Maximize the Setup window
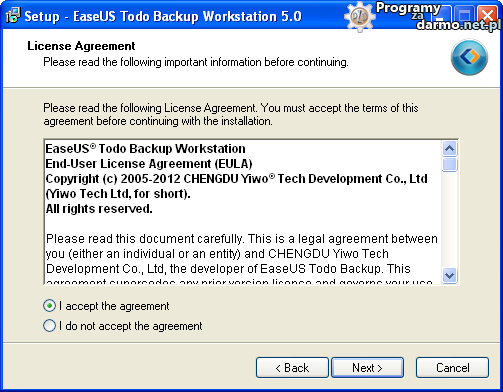Screen dimensions: 503x392 click(x=464, y=16)
